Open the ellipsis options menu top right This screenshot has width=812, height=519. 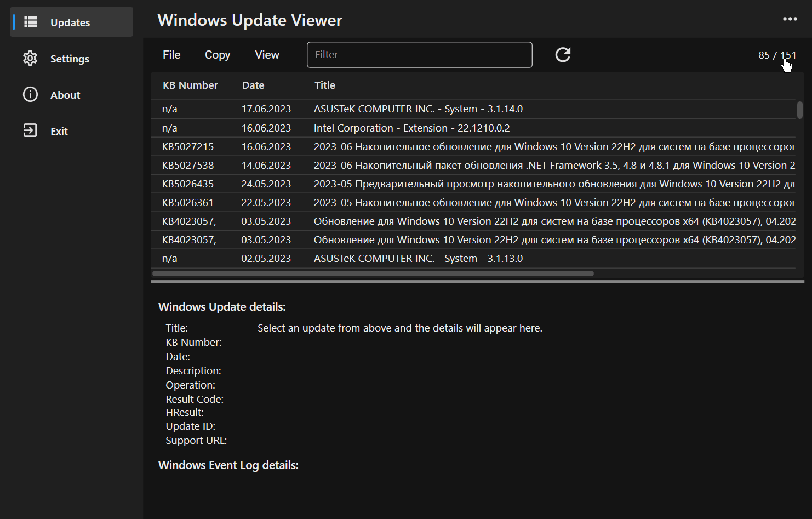point(790,19)
